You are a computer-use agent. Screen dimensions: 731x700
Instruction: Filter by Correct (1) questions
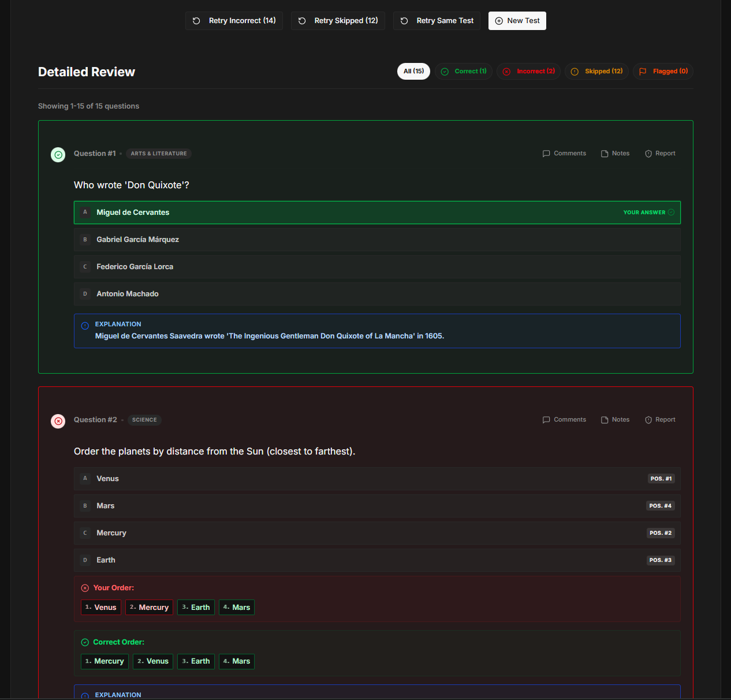[464, 71]
